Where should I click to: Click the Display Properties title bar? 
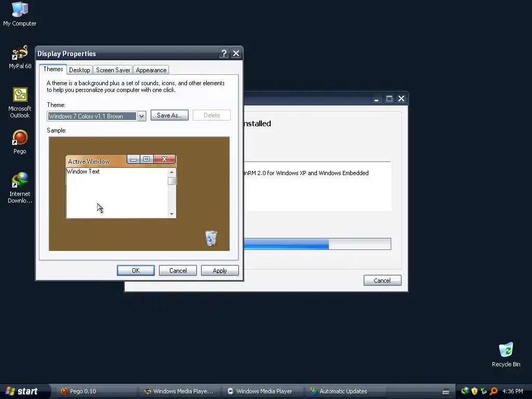click(127, 54)
